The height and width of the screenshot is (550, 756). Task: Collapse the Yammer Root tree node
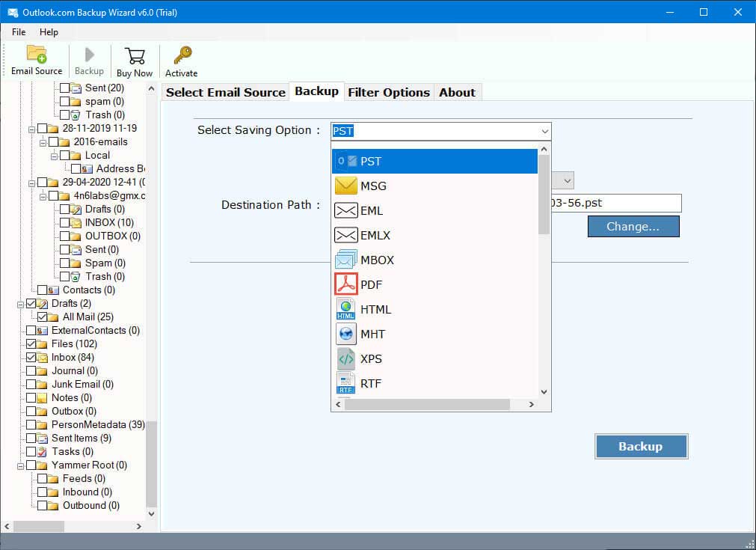21,466
